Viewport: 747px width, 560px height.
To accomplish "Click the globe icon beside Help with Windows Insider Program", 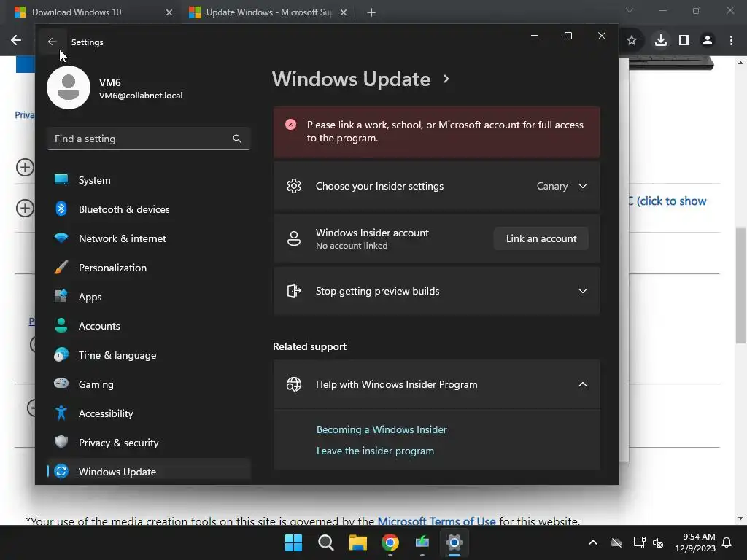I will (x=294, y=384).
